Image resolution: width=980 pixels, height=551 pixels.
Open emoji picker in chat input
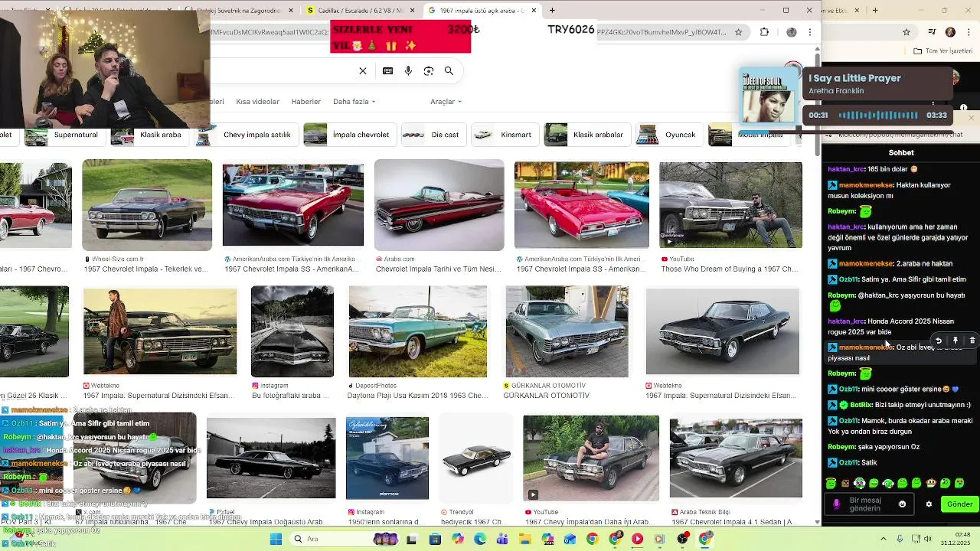click(902, 504)
